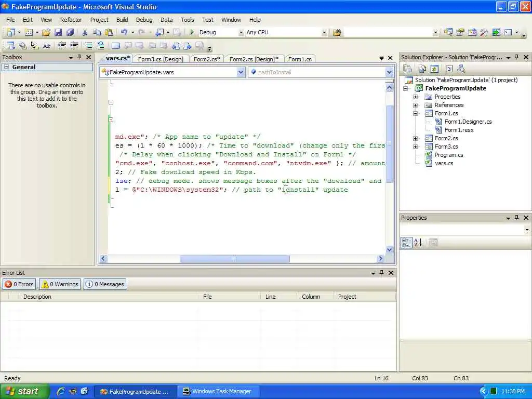The image size is (532, 399).
Task: Toggle Show All Files in Solution Explorer
Action: pos(422,69)
